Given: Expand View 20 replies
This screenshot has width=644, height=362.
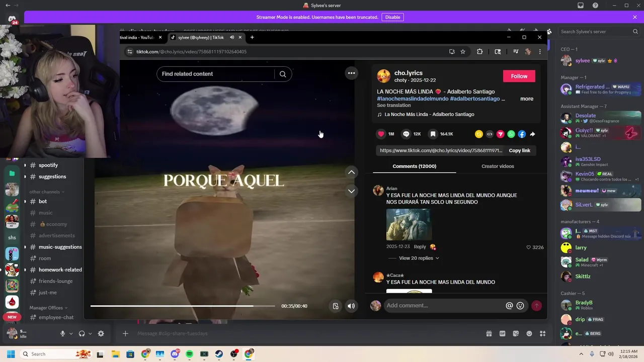Looking at the screenshot, I should click(419, 258).
